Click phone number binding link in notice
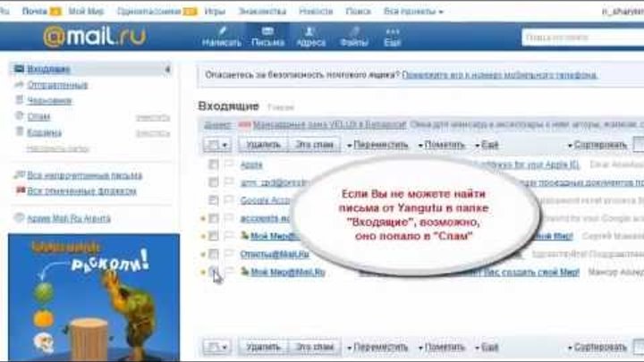The image size is (644, 362). coord(499,75)
